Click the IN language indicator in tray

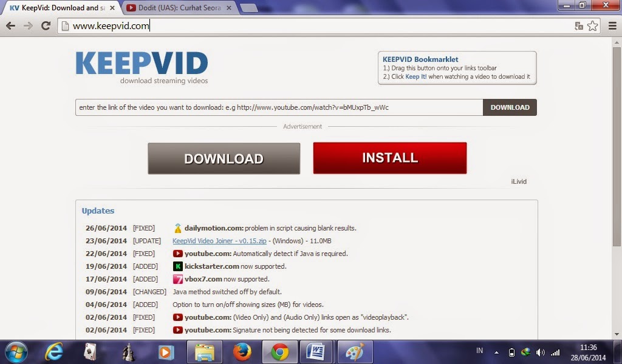[480, 351]
